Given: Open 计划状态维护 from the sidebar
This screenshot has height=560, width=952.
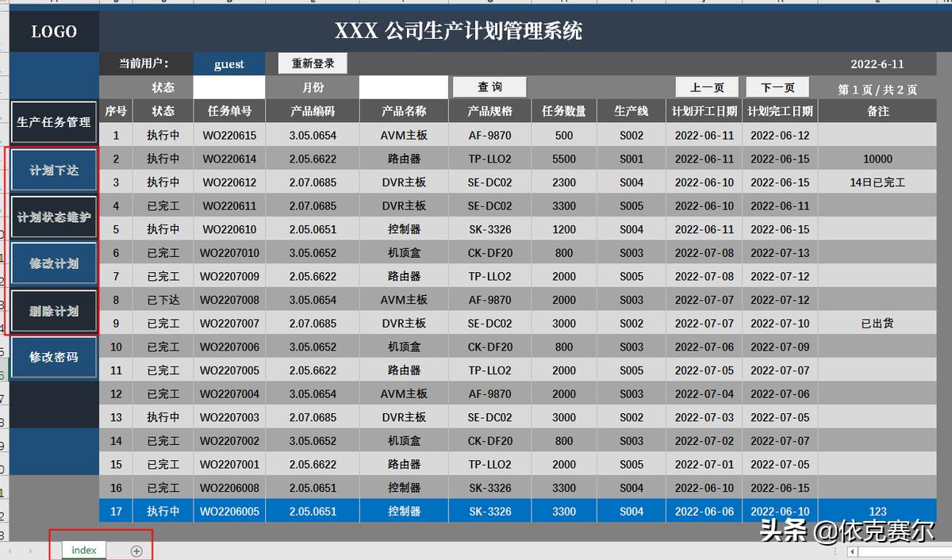Looking at the screenshot, I should coord(53,216).
